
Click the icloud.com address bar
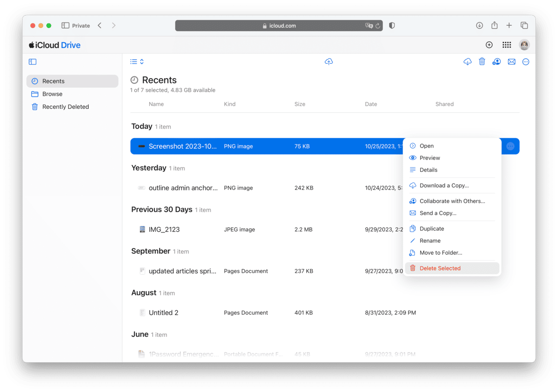(x=279, y=26)
